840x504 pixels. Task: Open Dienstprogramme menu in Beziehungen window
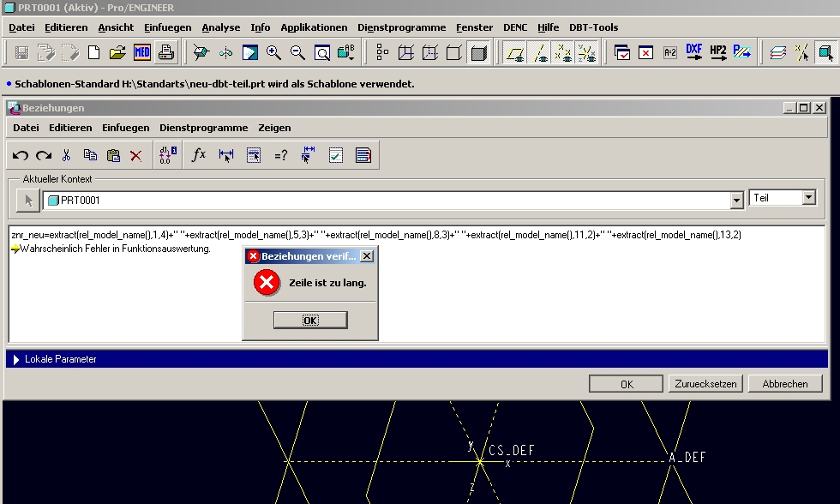(204, 128)
